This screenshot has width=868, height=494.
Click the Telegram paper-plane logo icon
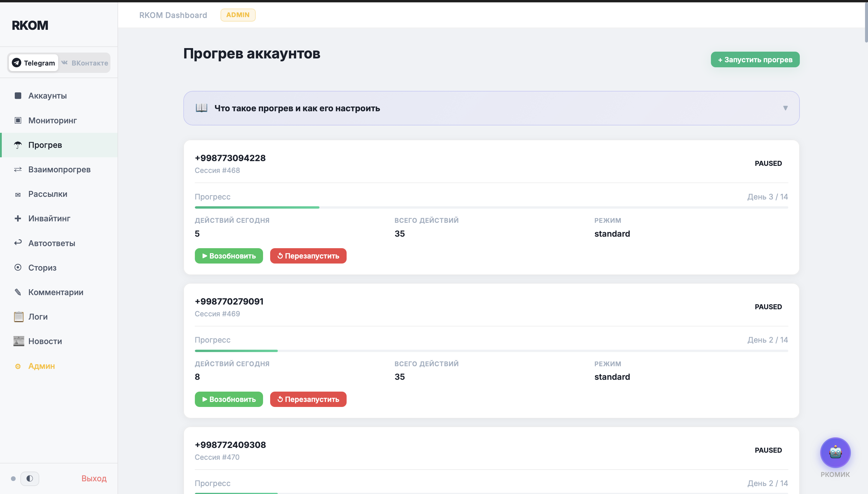pos(17,63)
